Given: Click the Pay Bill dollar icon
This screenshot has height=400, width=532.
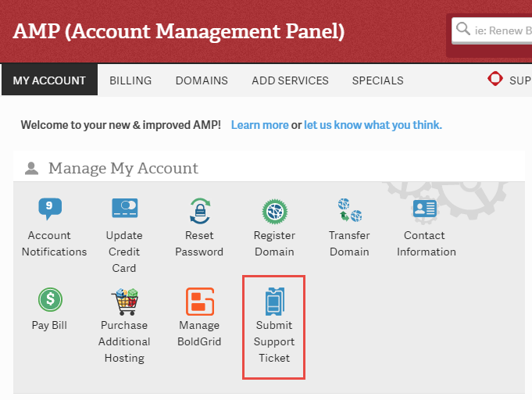Looking at the screenshot, I should [x=50, y=299].
